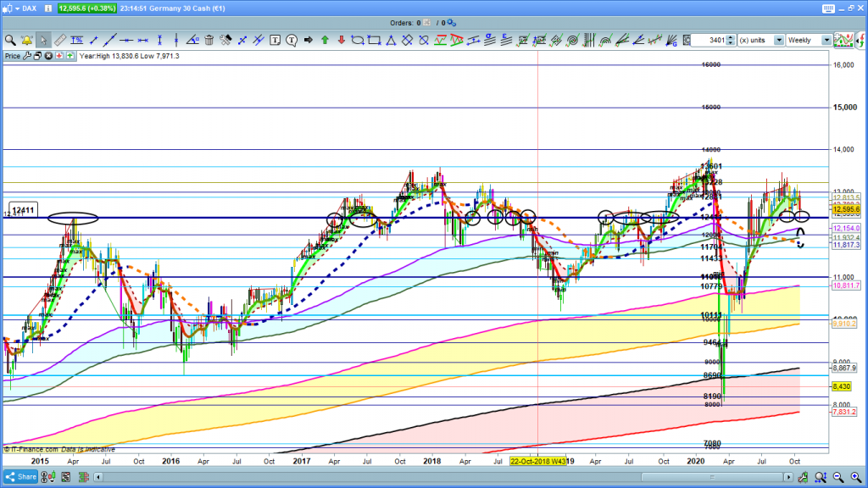
Task: Open the Price panel label tab
Action: [13, 56]
